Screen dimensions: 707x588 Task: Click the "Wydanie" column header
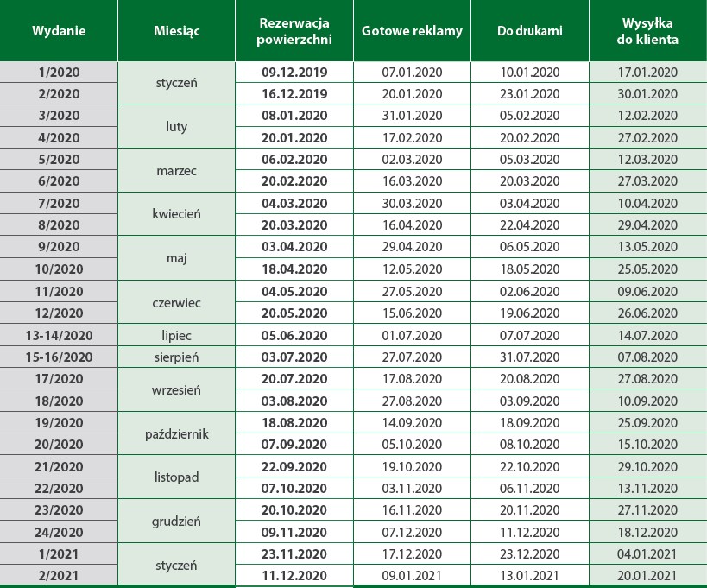tap(59, 31)
